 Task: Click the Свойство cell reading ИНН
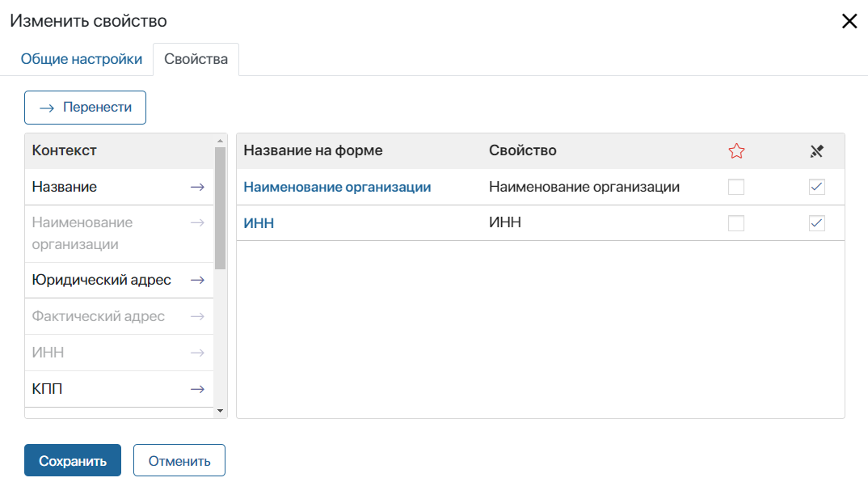505,222
